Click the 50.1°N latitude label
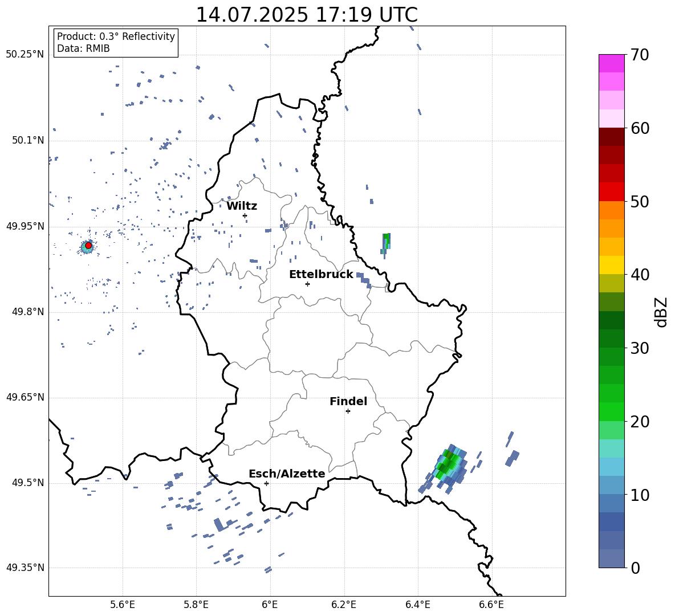Image resolution: width=675 pixels, height=616 pixels. coord(27,141)
